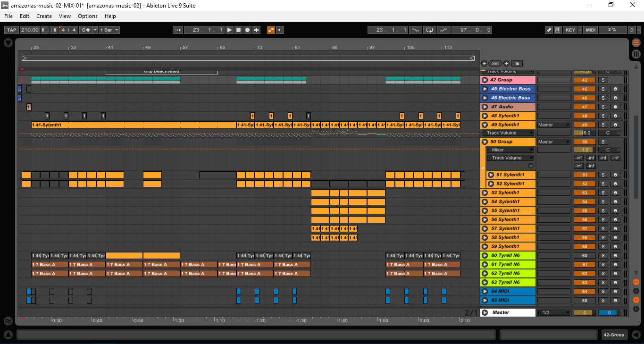The height and width of the screenshot is (344, 644).
Task: Toggle the 47 track activator button
Action: pyautogui.click(x=585, y=107)
